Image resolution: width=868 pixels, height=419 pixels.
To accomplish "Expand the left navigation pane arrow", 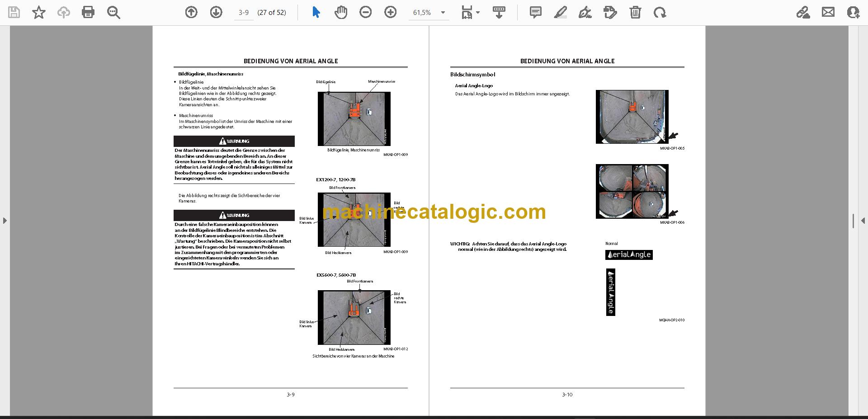I will [5, 221].
